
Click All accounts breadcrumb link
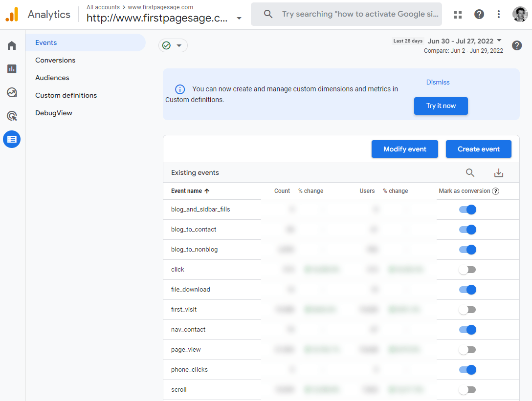point(103,7)
